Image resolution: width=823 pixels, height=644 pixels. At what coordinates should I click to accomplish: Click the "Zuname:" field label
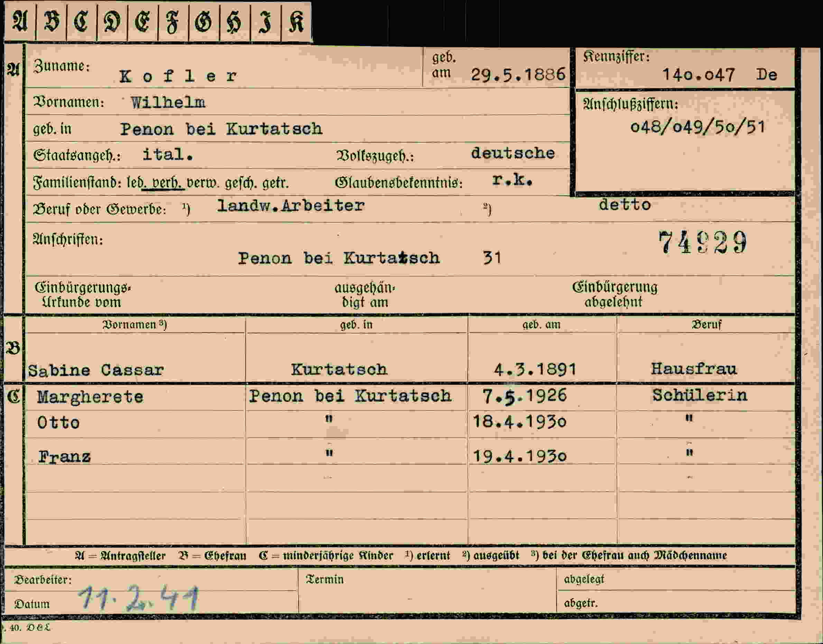coord(62,66)
